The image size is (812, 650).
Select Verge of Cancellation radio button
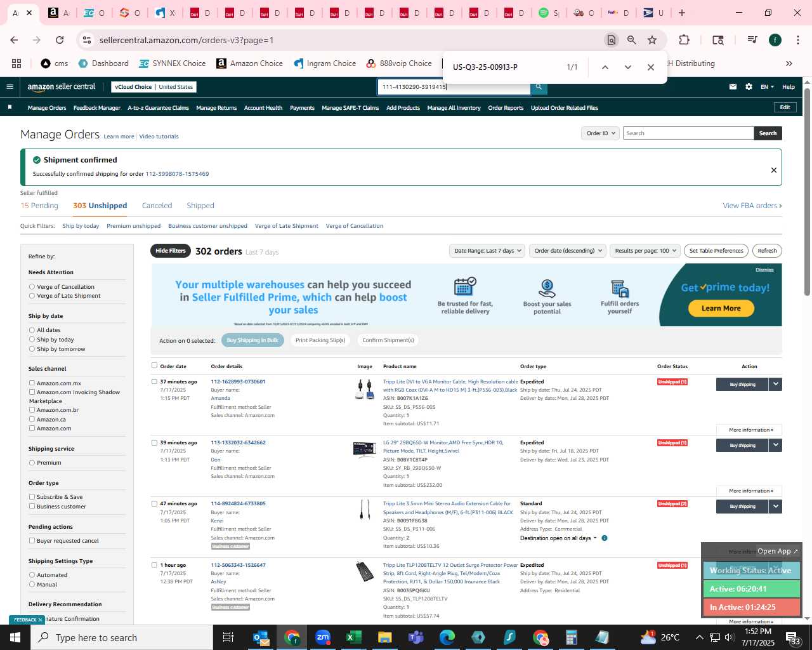(x=32, y=287)
